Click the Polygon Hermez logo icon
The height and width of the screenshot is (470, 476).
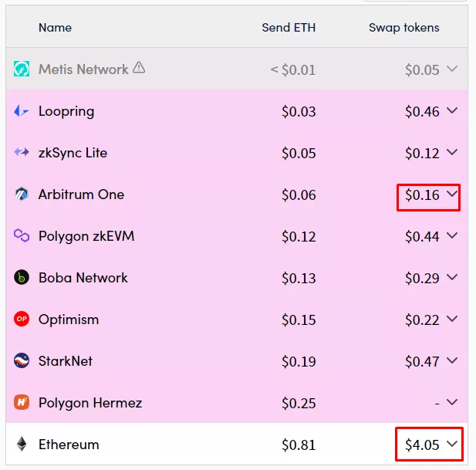click(22, 403)
